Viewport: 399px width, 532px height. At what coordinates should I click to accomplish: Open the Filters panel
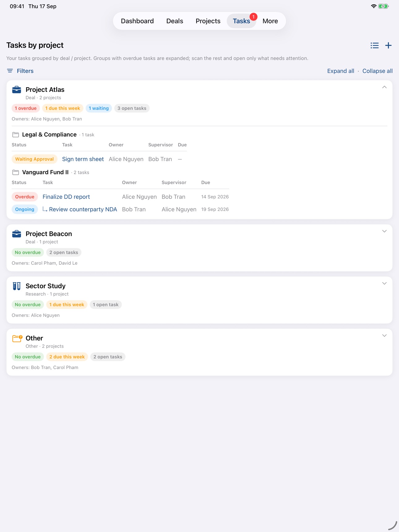pyautogui.click(x=20, y=71)
